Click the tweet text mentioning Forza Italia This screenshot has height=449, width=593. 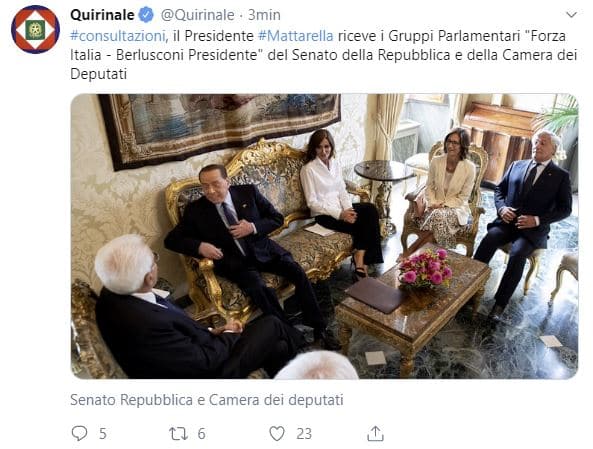point(324,55)
